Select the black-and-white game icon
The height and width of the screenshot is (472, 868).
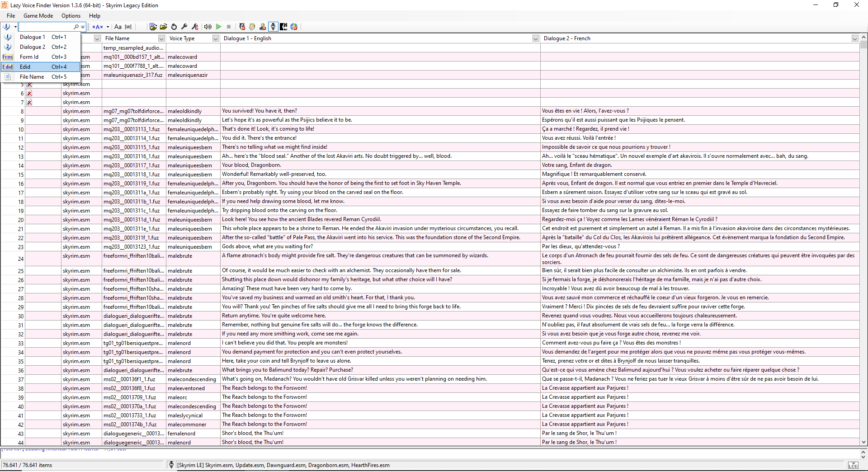(283, 27)
